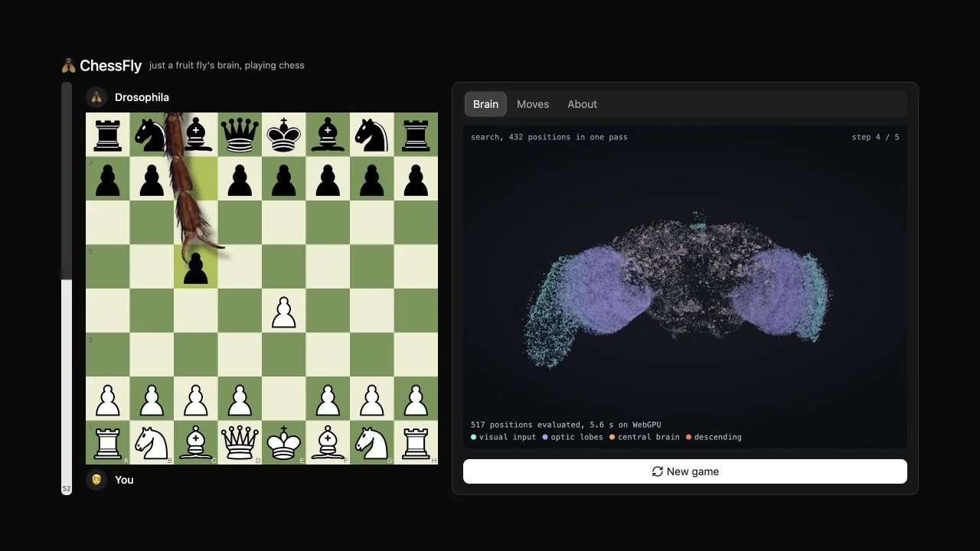Viewport: 980px width, 551px height.
Task: Click "517 positions evaluated, 5.6 s on WebGPU"
Action: point(566,425)
